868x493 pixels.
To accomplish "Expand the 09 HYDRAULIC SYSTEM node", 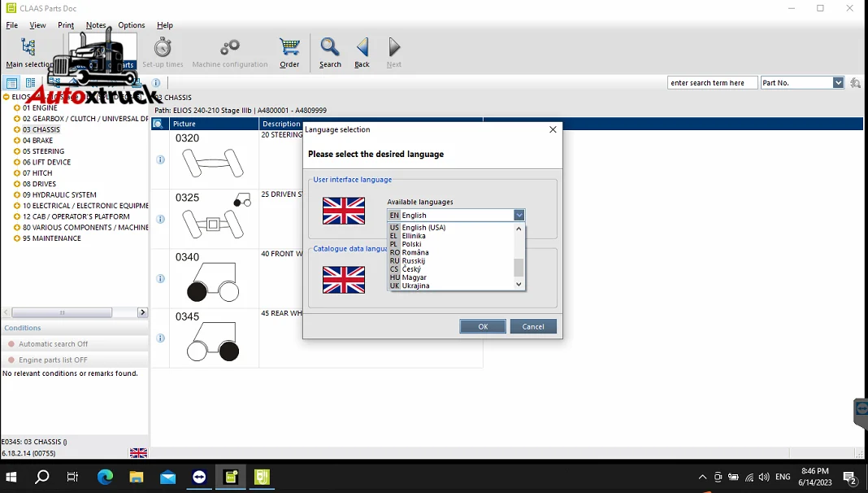I will point(16,195).
